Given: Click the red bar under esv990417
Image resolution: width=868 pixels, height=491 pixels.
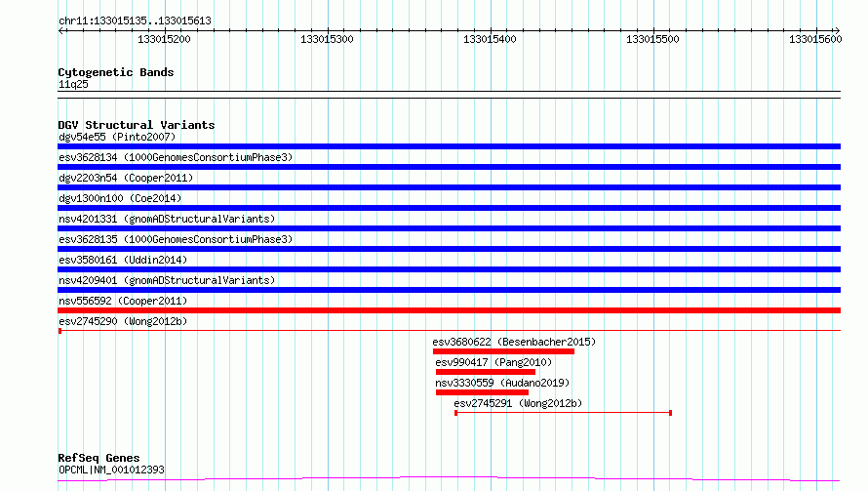Looking at the screenshot, I should tap(486, 372).
